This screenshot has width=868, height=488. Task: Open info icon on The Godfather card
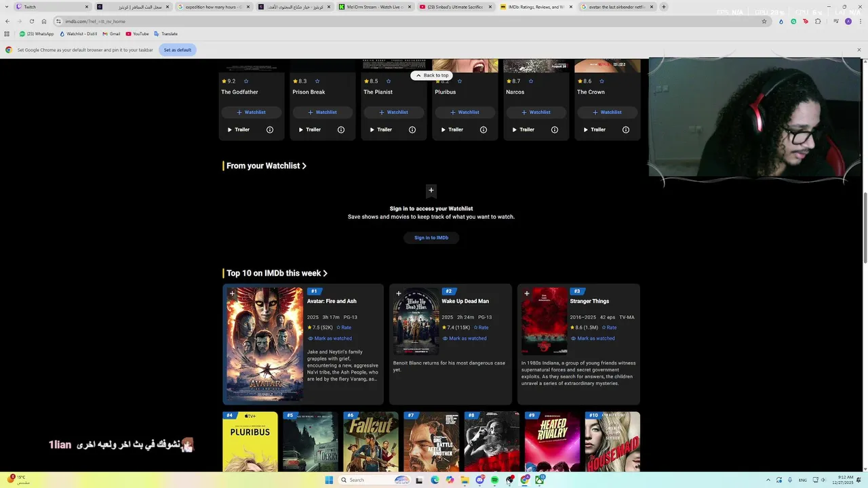270,129
